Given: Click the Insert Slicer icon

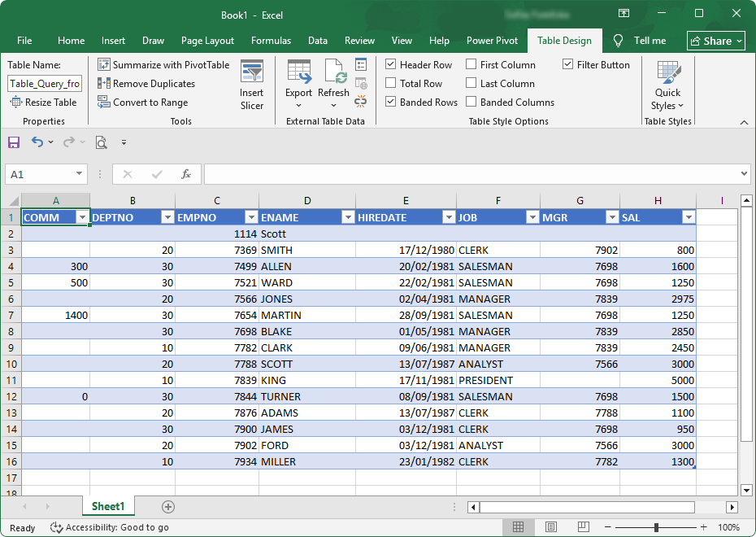Looking at the screenshot, I should 252,72.
